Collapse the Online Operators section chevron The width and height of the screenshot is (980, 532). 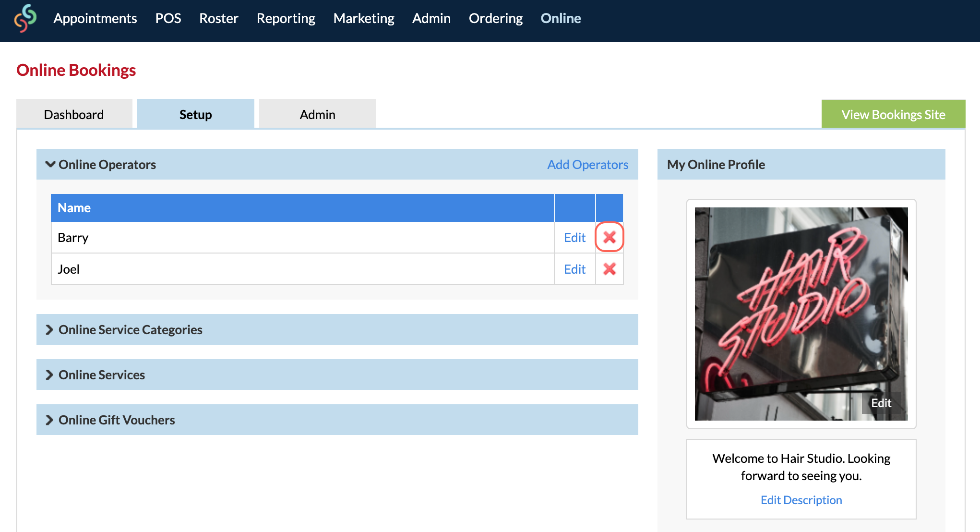click(x=50, y=164)
